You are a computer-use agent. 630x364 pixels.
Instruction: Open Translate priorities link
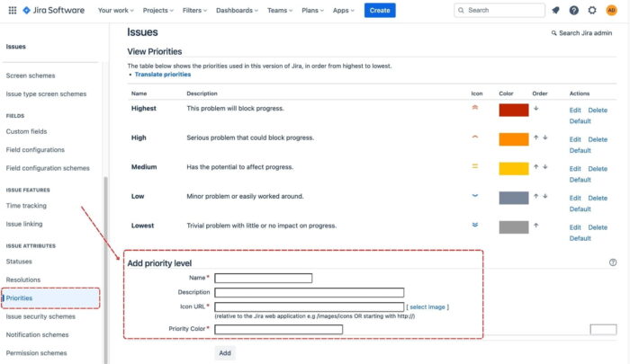pyautogui.click(x=163, y=75)
